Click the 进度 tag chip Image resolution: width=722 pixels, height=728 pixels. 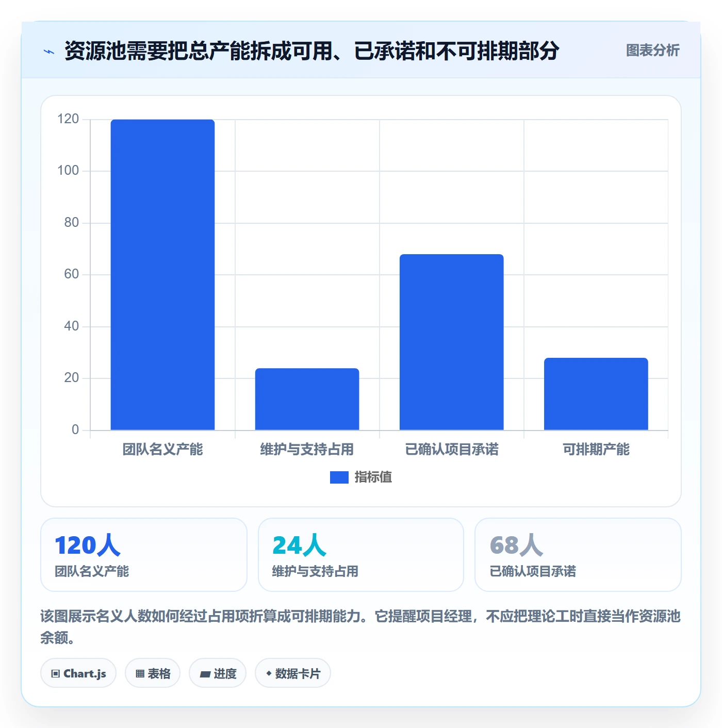(x=218, y=673)
